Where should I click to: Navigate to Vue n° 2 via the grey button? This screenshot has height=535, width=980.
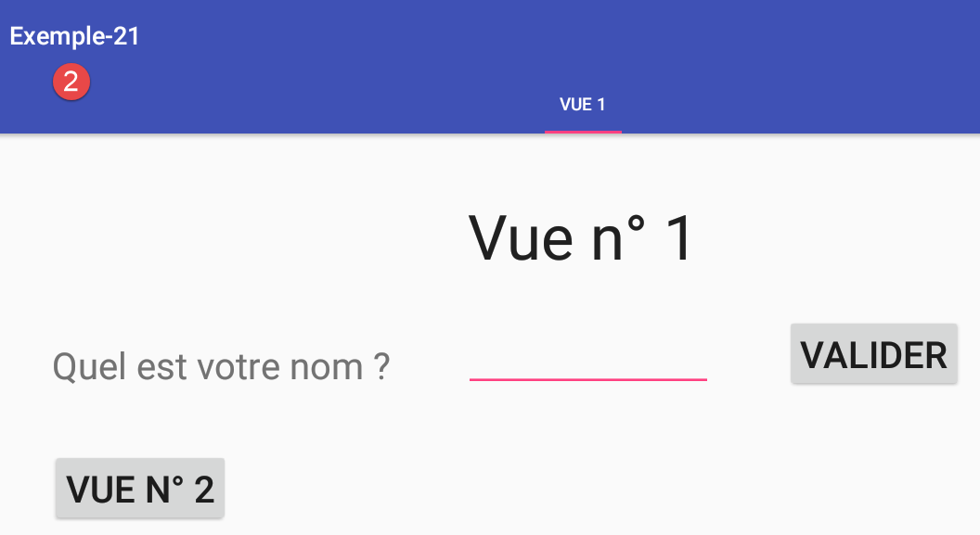click(140, 489)
